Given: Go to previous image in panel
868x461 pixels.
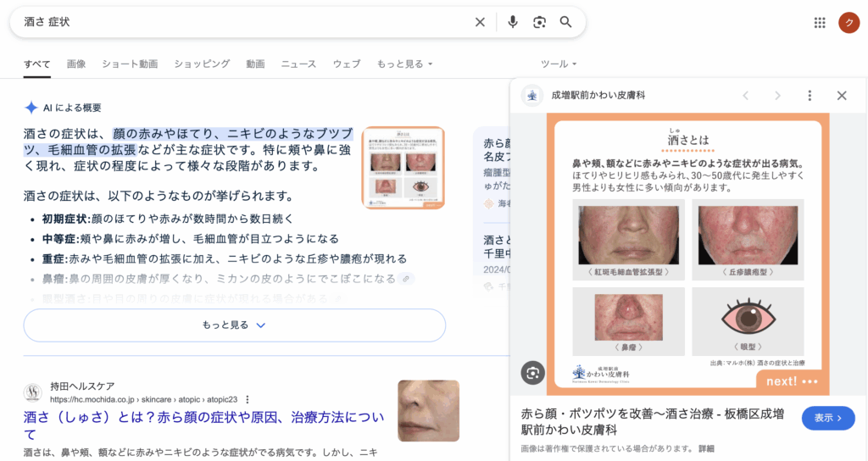Looking at the screenshot, I should (746, 96).
